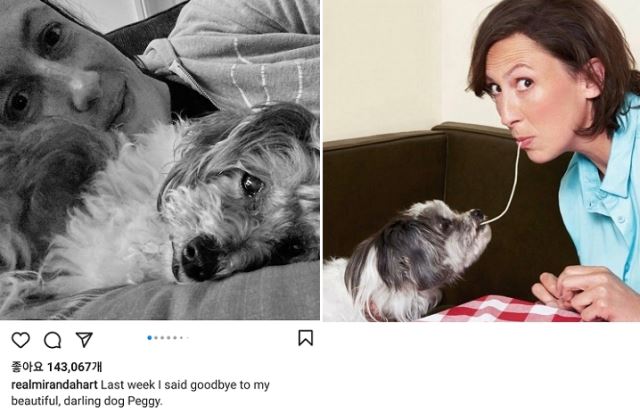
Task: Click the 'darling dog Peggy' caption line
Action: [x=87, y=401]
